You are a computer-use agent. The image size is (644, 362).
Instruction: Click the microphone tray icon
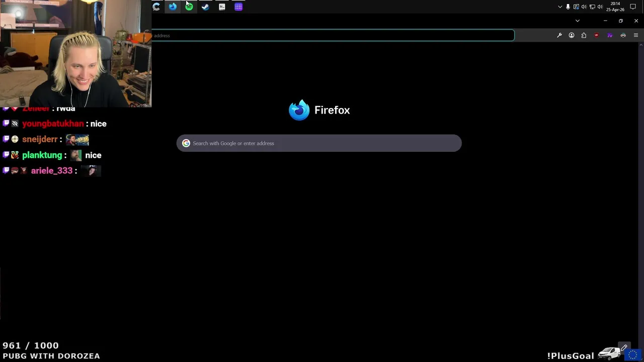coord(568,7)
